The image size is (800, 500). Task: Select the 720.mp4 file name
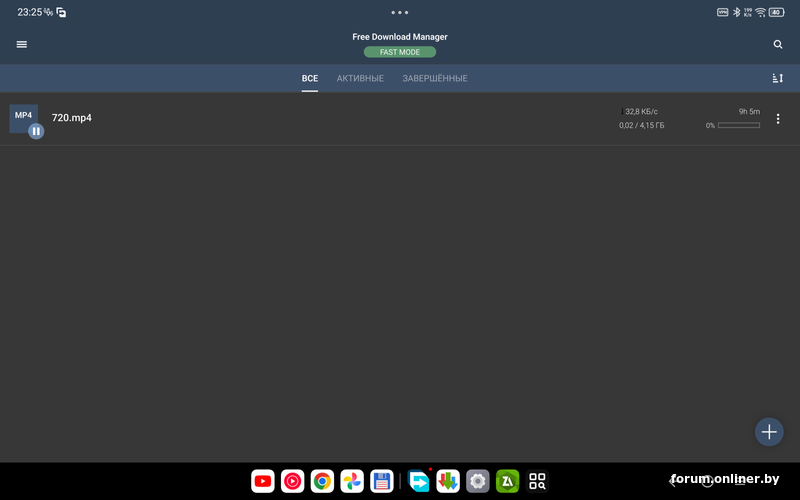click(71, 118)
